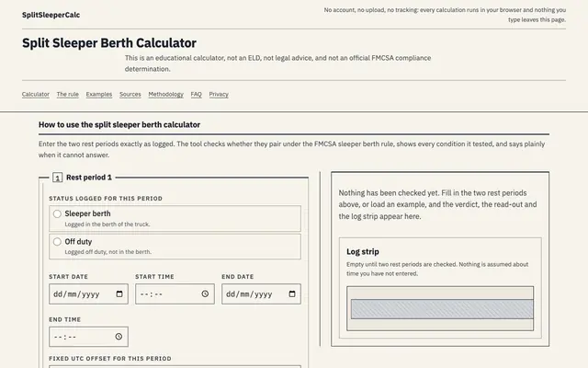Click the educational calculator disclaimer text
The image size is (588, 368).
(x=277, y=63)
